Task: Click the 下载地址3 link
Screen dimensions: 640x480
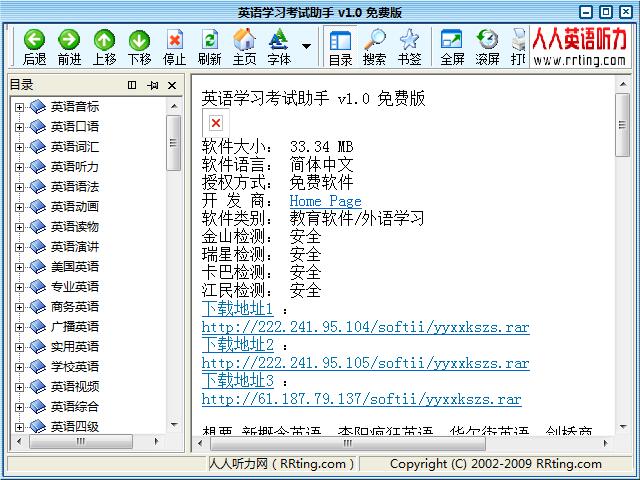Action: pos(238,381)
